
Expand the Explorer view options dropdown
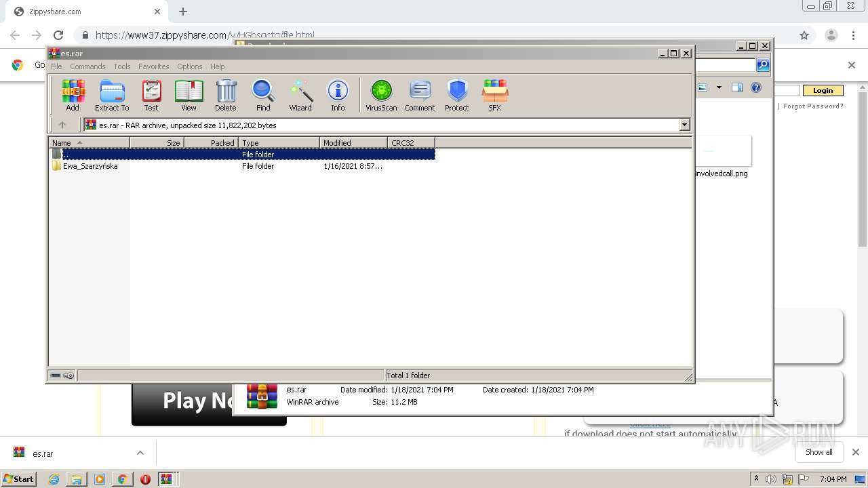(x=719, y=87)
